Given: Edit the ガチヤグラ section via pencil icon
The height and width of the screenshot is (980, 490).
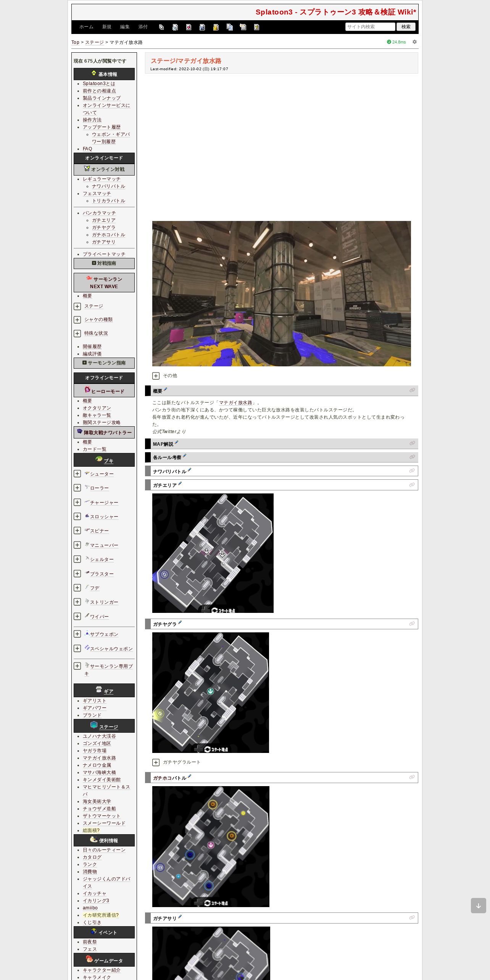Looking at the screenshot, I should (180, 623).
